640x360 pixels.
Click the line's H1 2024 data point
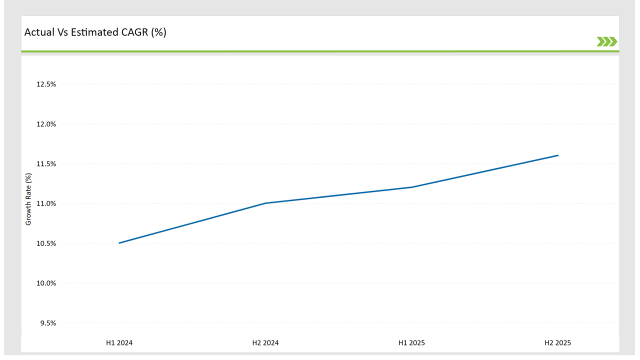(119, 243)
